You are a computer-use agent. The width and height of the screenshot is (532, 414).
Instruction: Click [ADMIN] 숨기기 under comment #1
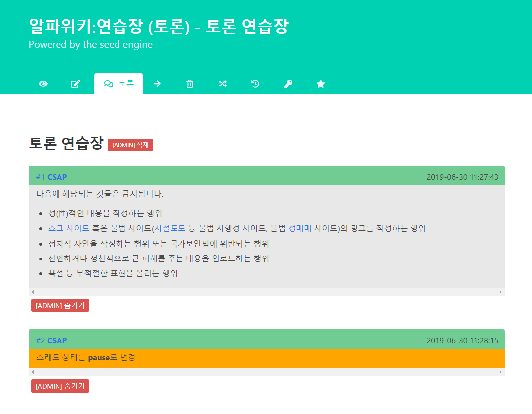(60, 305)
